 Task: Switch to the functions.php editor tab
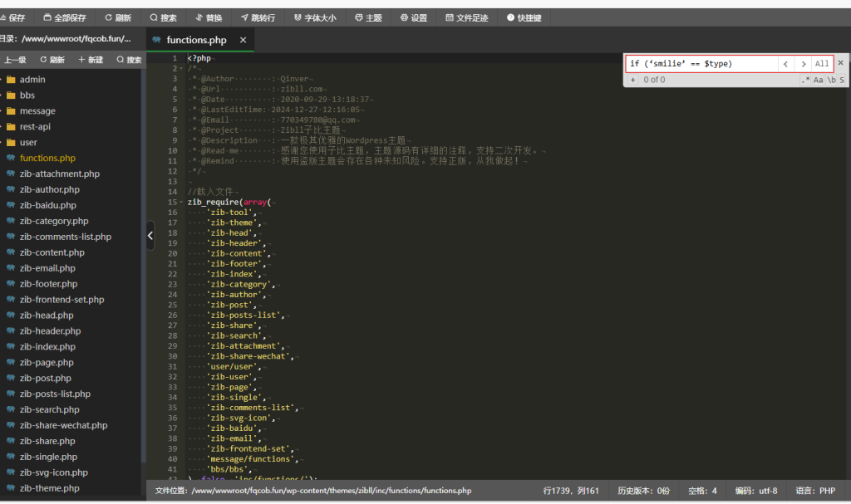(196, 40)
